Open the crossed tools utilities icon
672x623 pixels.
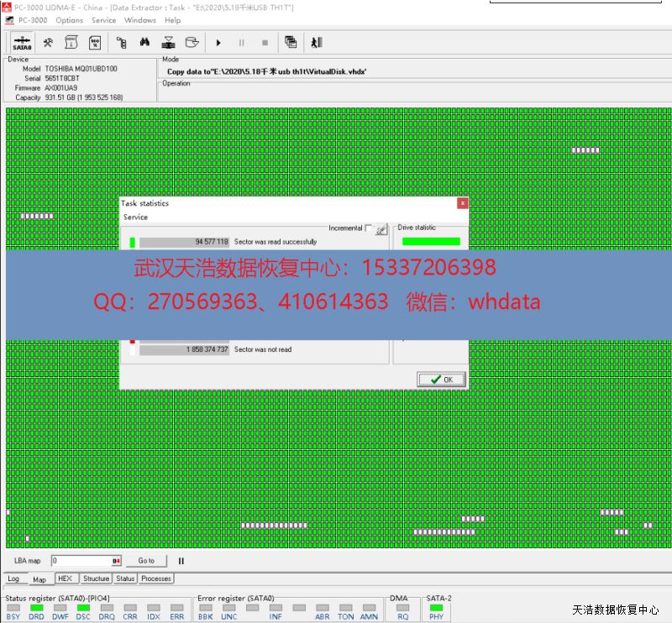48,42
